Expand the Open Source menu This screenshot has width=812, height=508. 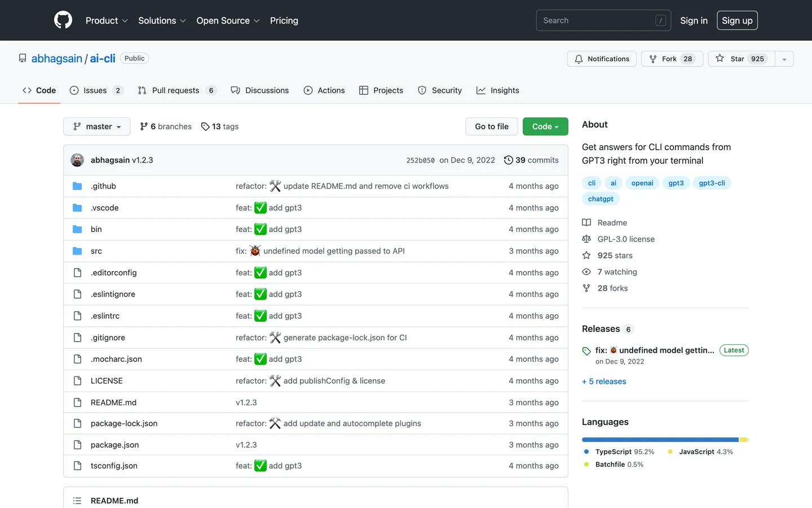click(228, 20)
